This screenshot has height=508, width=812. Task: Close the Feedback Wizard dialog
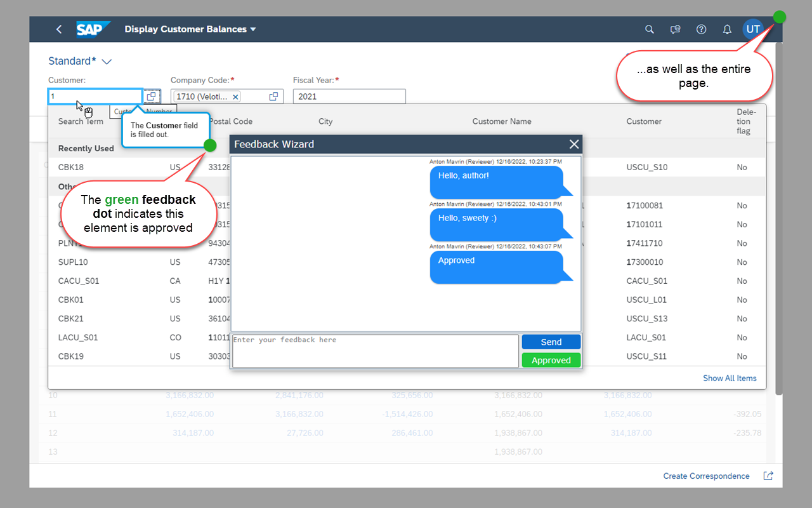tap(574, 144)
